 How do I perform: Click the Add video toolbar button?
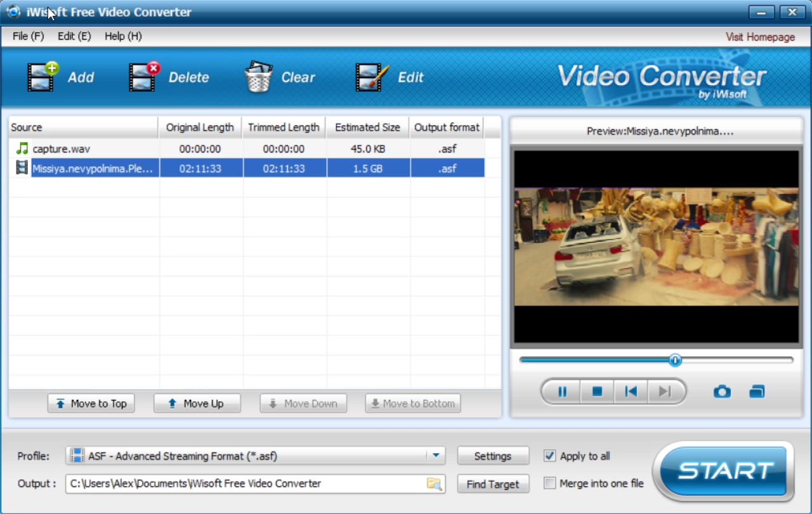(x=61, y=77)
